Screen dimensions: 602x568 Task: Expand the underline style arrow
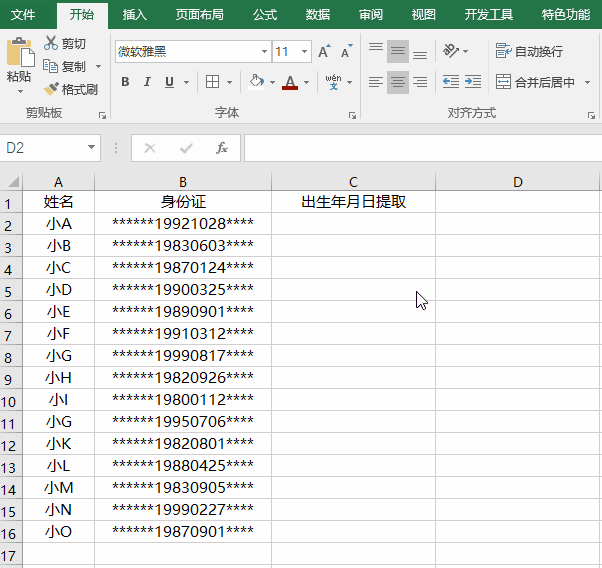[187, 82]
